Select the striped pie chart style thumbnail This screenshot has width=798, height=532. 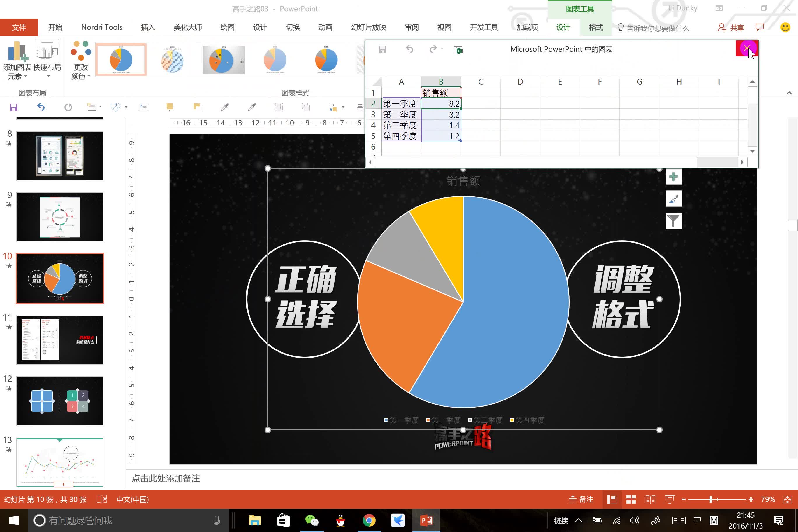[172, 60]
